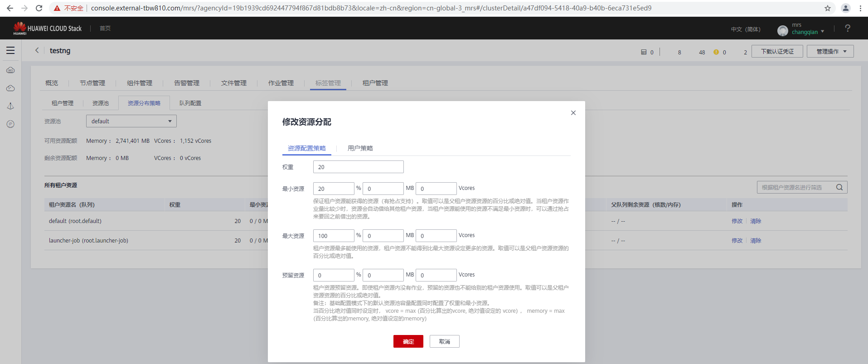Open the 资源分布策略 sub-tab
Screen dimensions: 868x364
(144, 103)
